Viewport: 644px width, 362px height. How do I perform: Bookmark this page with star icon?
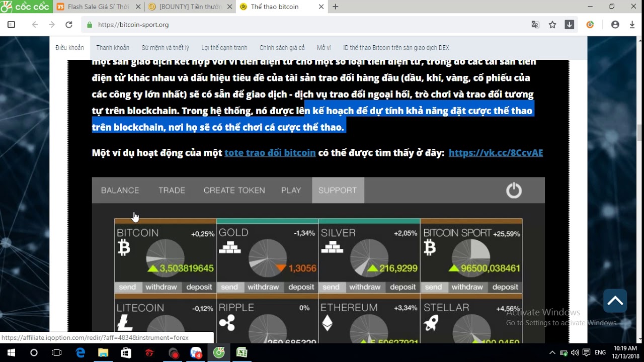[x=552, y=25]
